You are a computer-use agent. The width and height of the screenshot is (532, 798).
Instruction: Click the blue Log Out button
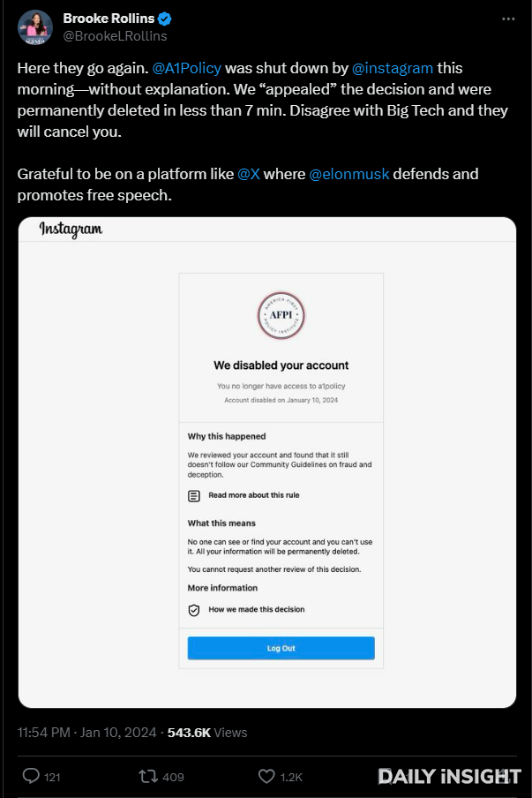[281, 648]
